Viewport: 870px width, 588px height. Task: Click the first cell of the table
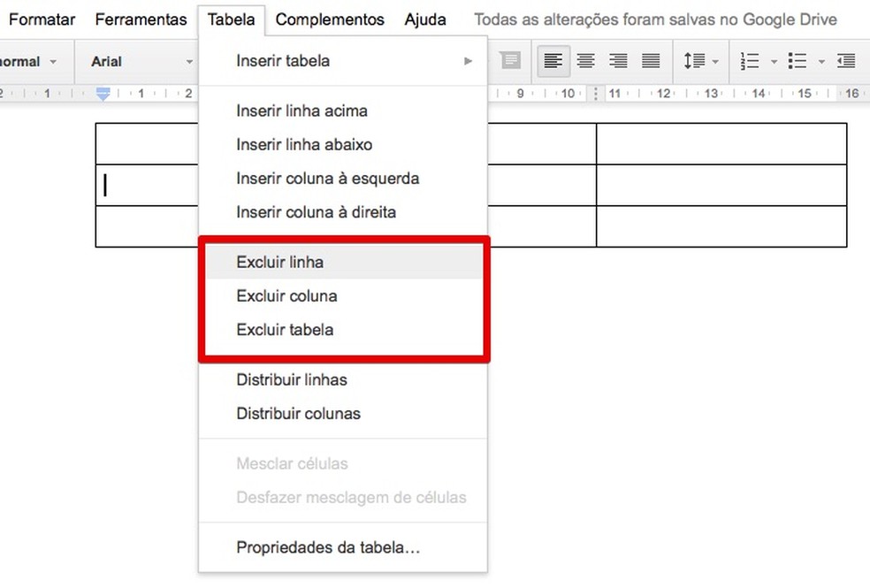tap(147, 143)
